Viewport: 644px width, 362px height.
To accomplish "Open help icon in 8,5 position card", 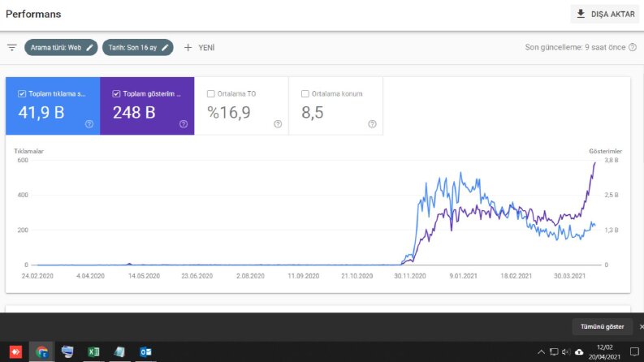I will (x=372, y=124).
